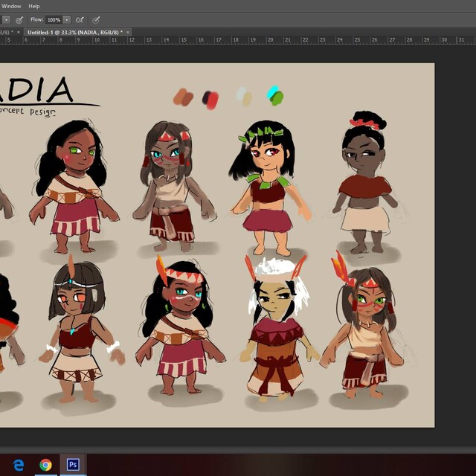This screenshot has width=476, height=476.
Task: Click the cyan and green swatch on canvas
Action: coord(275,96)
